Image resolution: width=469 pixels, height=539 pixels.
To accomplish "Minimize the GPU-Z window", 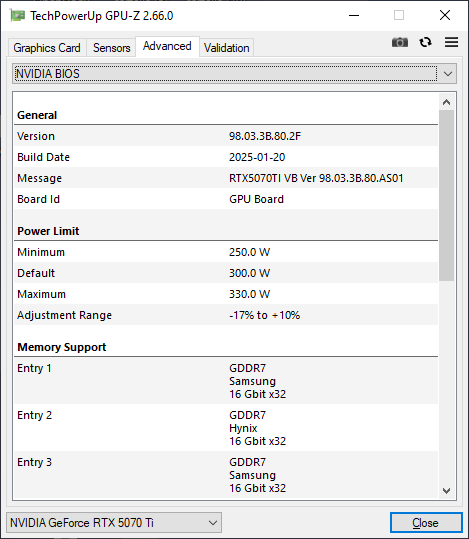I will tap(354, 15).
